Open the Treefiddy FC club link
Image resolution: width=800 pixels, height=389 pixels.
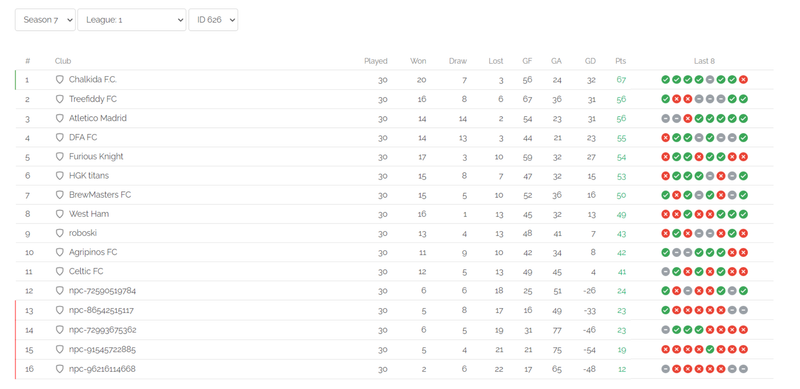(x=93, y=99)
